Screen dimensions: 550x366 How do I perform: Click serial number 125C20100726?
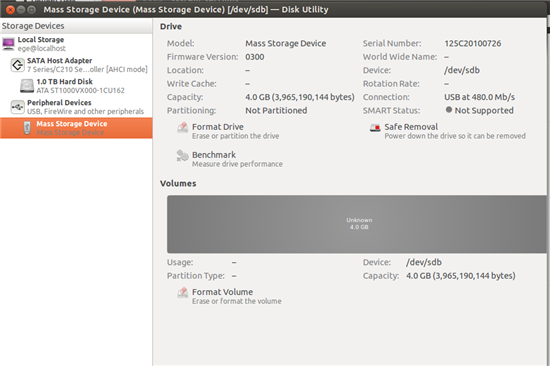(x=472, y=44)
